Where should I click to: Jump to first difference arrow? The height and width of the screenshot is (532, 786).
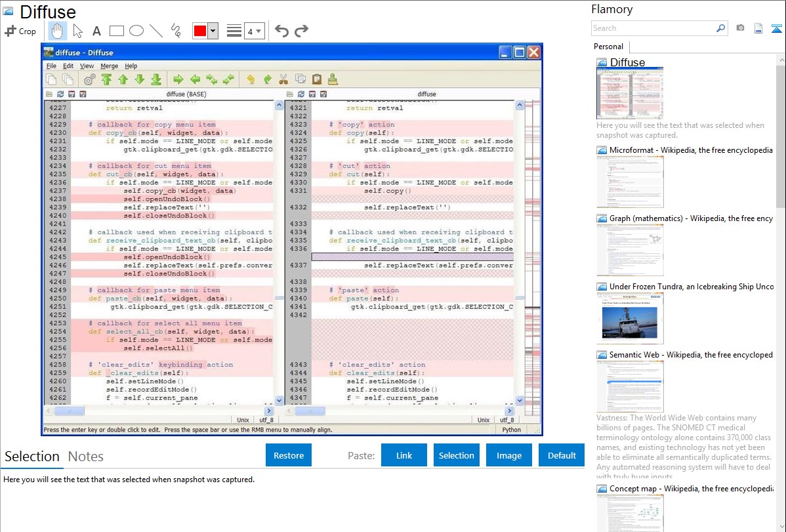coord(106,79)
